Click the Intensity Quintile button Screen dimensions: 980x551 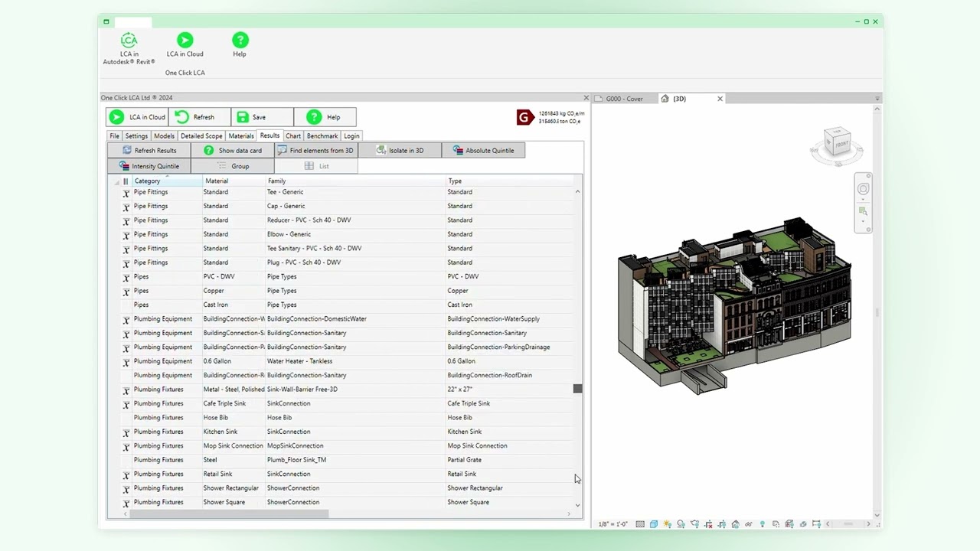[x=149, y=166]
